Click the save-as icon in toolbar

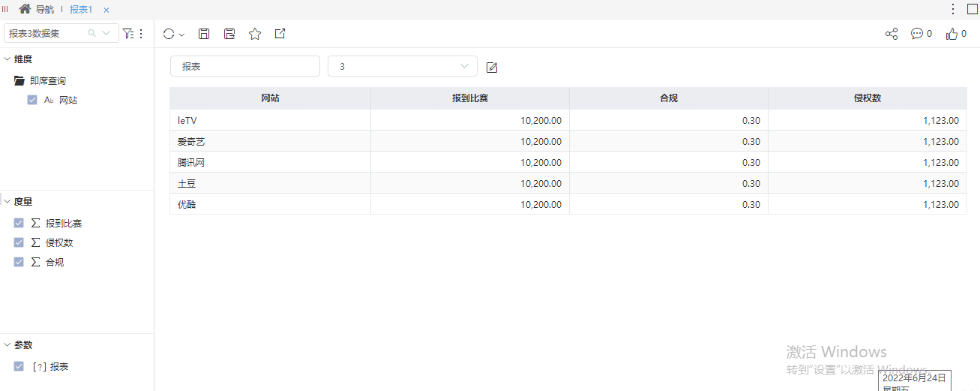click(x=229, y=34)
